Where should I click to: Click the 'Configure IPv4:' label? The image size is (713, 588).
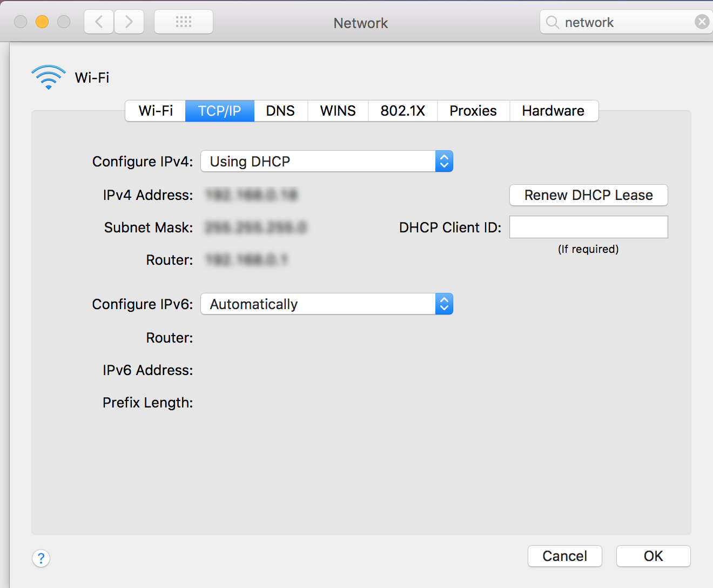[x=143, y=162]
